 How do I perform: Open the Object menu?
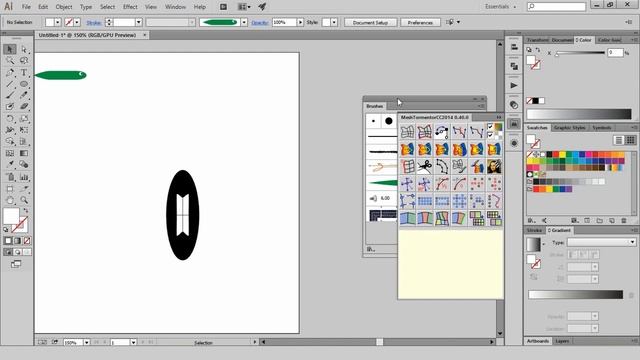64,7
